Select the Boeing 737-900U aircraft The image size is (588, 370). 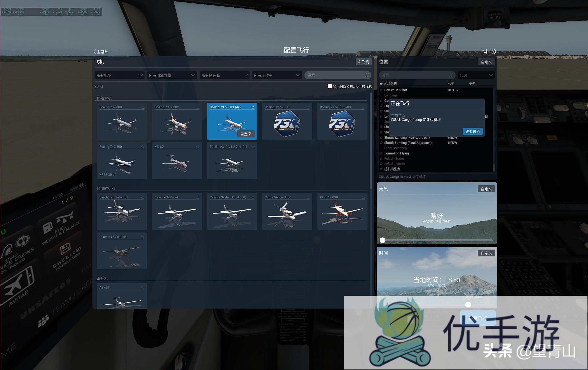pyautogui.click(x=287, y=121)
